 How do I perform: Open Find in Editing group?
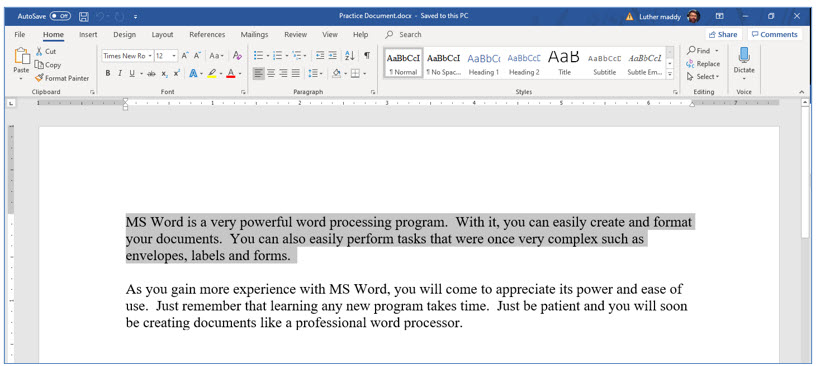pos(703,51)
